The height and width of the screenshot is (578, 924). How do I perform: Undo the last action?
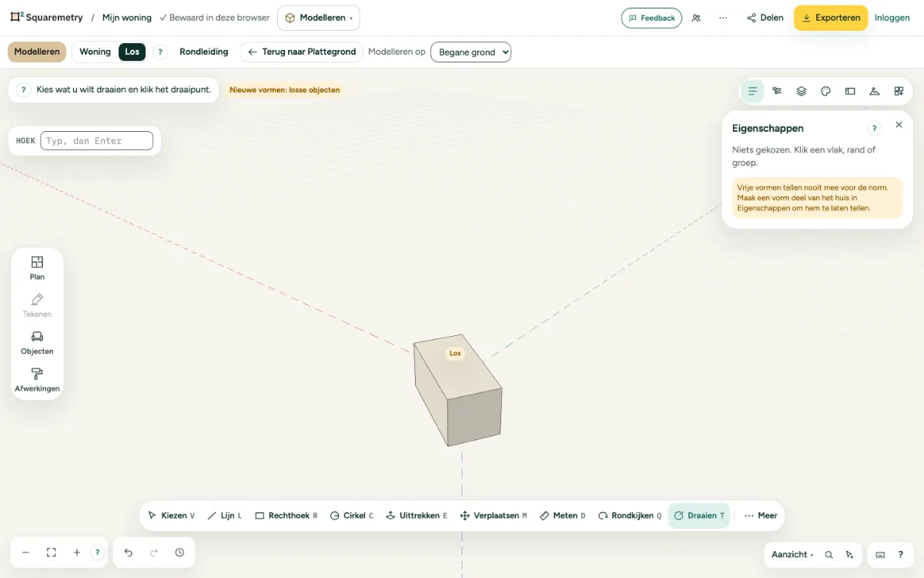coord(129,553)
